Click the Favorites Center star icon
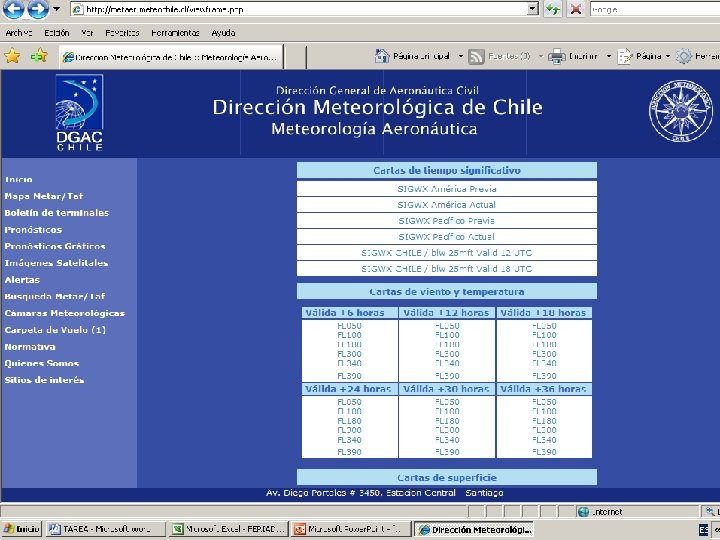 click(12, 56)
